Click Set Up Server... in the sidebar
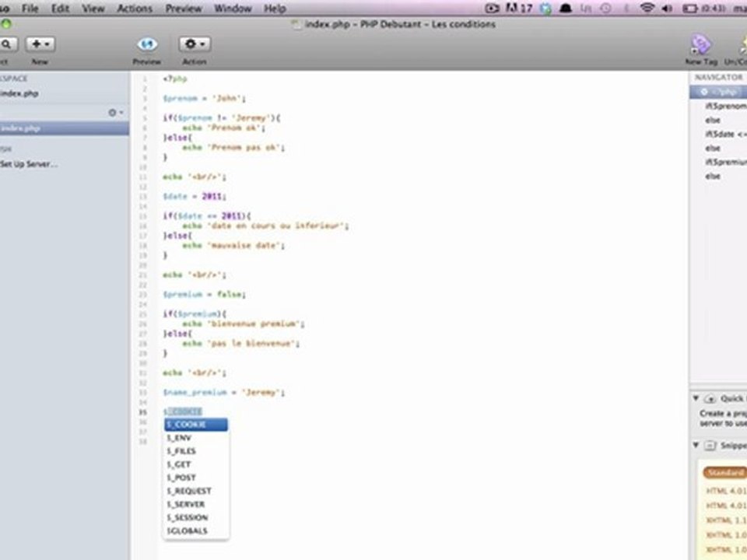747x560 pixels. pos(29,164)
